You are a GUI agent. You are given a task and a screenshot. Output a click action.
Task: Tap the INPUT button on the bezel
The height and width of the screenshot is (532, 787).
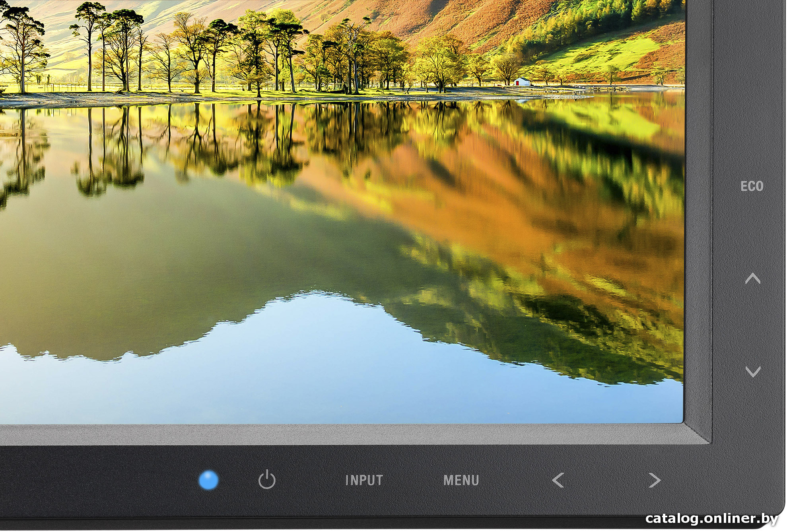(x=364, y=480)
